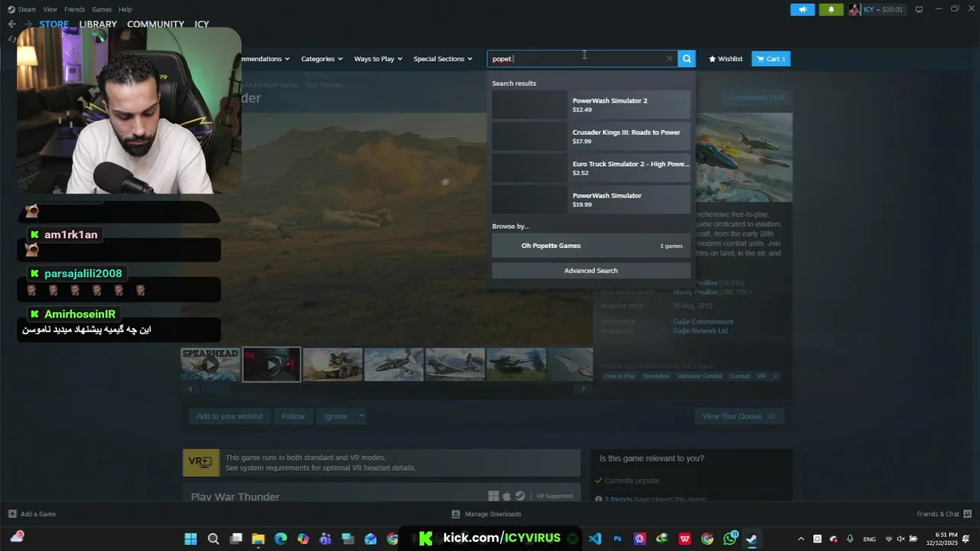980x551 pixels.
Task: Open Photoshop from the taskbar
Action: (617, 539)
